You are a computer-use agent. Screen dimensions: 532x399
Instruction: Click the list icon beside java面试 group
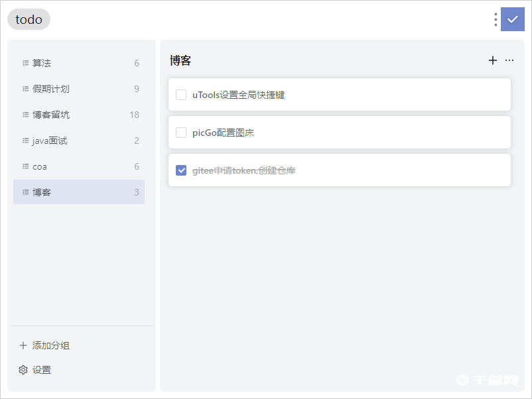click(x=25, y=141)
